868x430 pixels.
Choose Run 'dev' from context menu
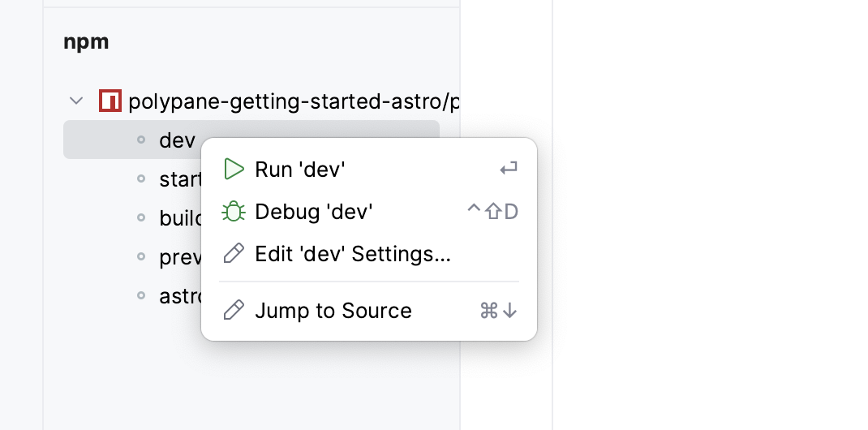369,170
